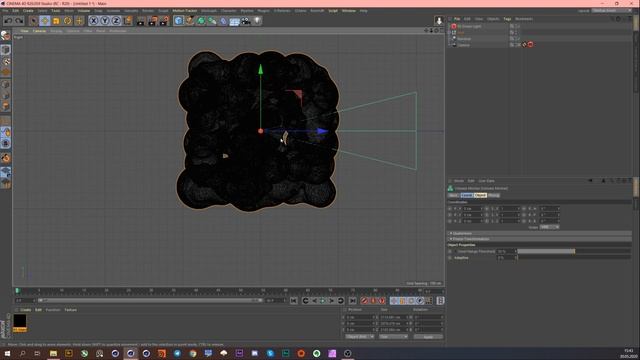Select the Live Selection tool
The image size is (640, 360).
click(x=33, y=20)
